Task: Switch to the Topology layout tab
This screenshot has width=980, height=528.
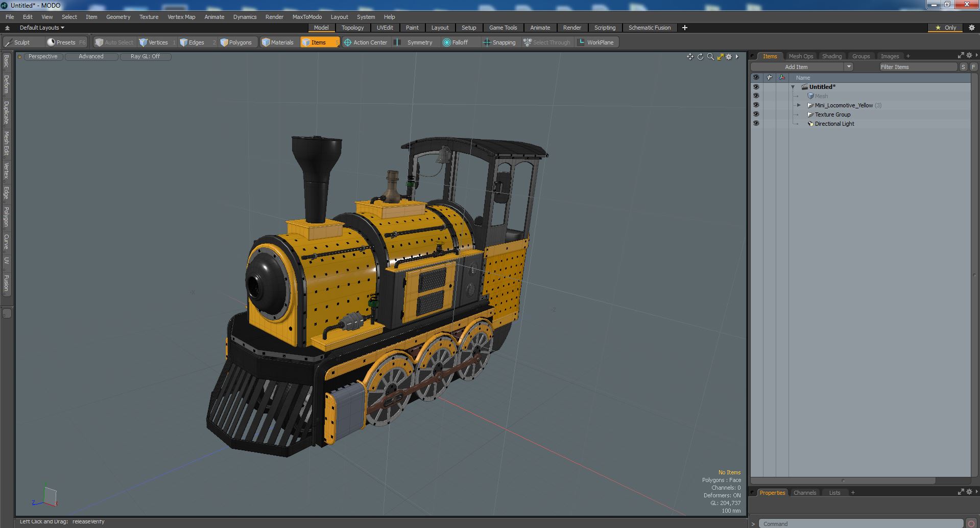Action: pos(352,28)
